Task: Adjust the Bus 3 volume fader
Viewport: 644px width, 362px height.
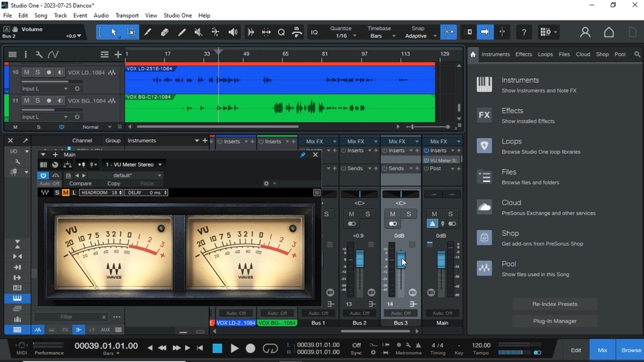Action: tap(401, 259)
